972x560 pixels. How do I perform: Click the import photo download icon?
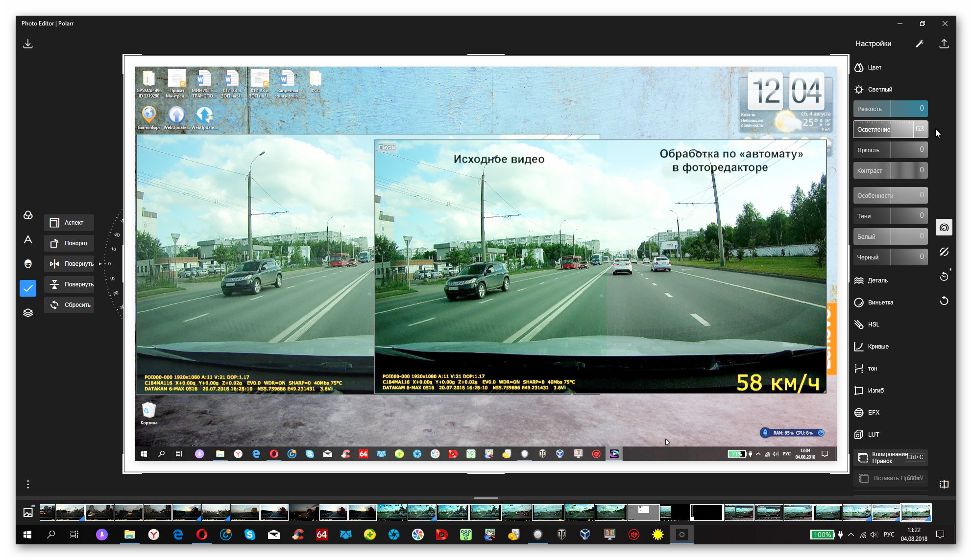click(28, 44)
